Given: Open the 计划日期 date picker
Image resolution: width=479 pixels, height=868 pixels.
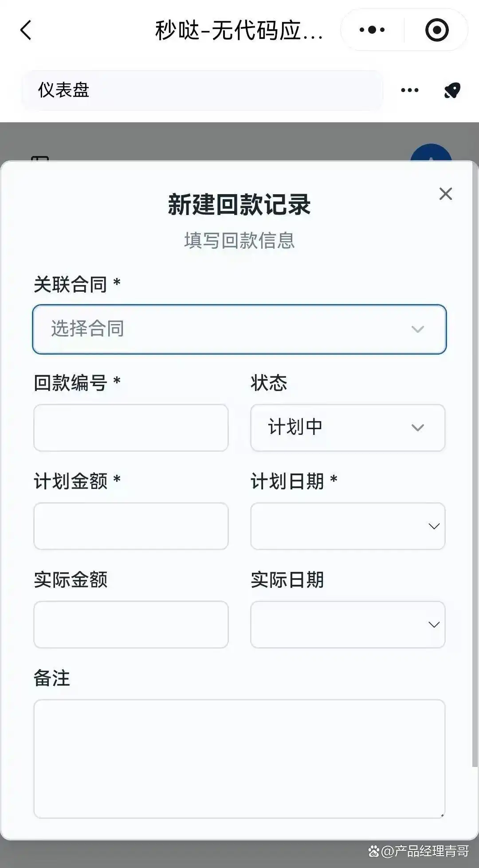Looking at the screenshot, I should point(347,526).
